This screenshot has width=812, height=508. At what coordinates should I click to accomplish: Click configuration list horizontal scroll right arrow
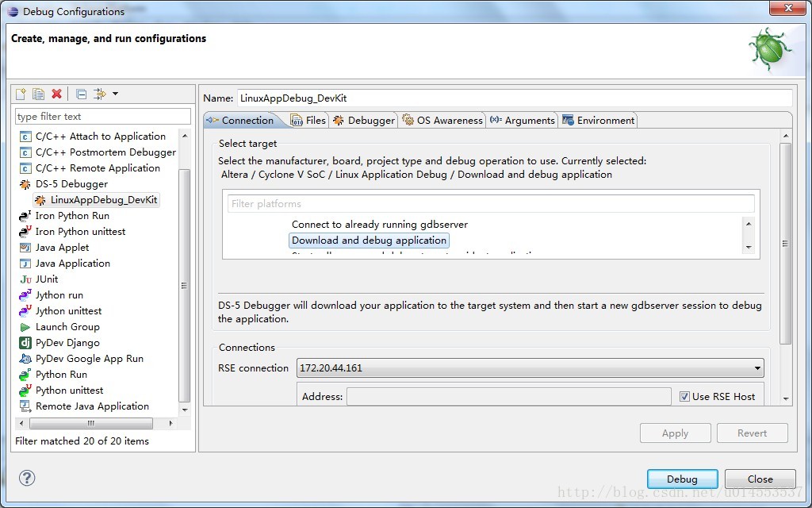[x=171, y=424]
